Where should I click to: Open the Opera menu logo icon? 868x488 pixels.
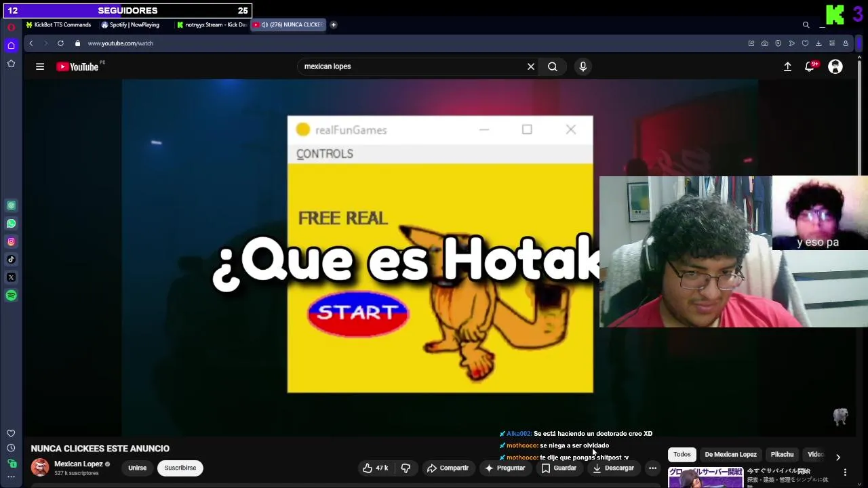[11, 27]
